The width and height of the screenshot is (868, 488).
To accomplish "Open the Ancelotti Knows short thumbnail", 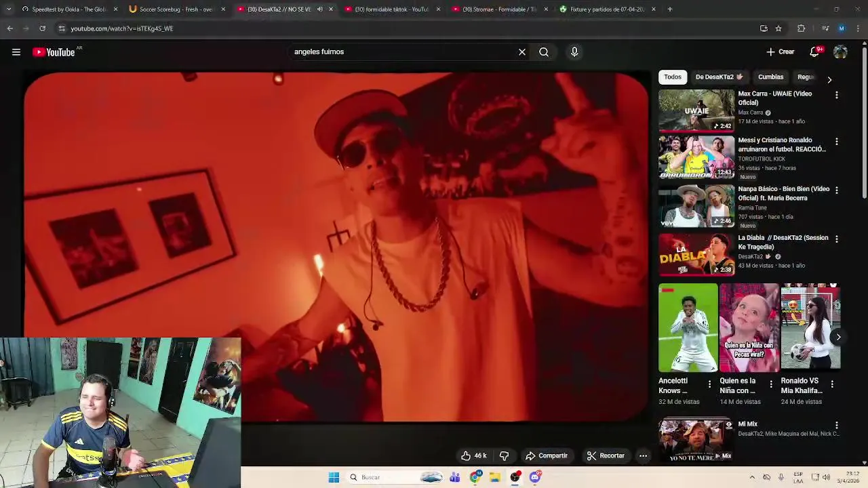I will (688, 328).
